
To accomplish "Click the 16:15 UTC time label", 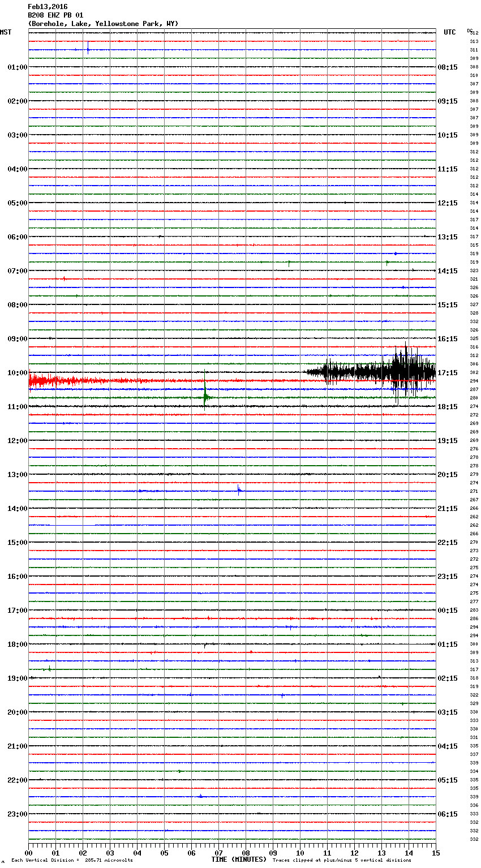I will tap(448, 339).
